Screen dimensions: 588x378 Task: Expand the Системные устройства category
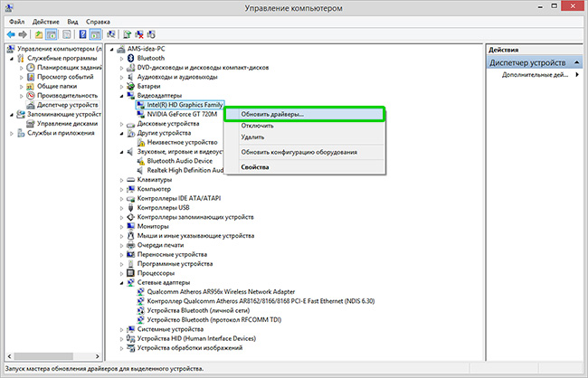tap(121, 330)
